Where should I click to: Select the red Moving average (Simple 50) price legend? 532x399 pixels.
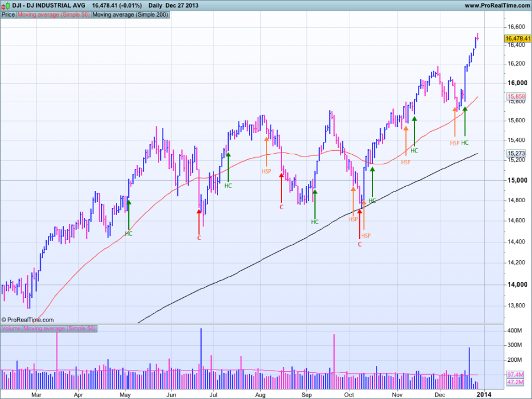coord(53,15)
